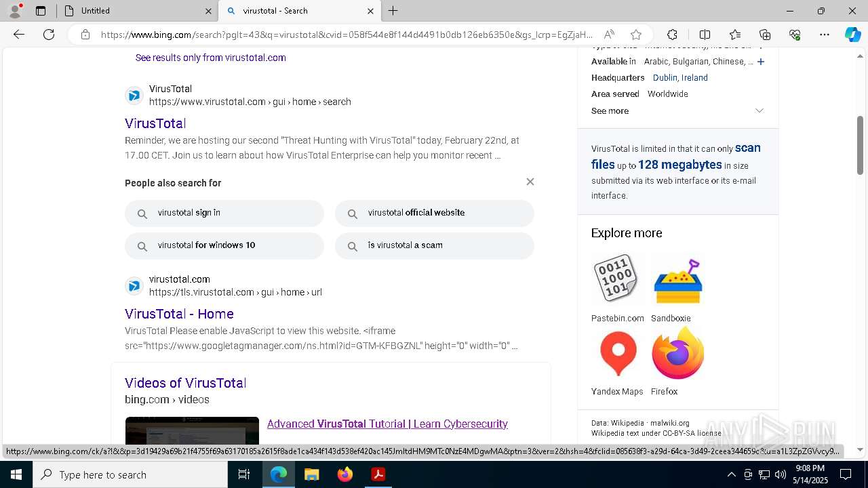
Task: Open Videos of VirusTotal heading
Action: (x=185, y=383)
